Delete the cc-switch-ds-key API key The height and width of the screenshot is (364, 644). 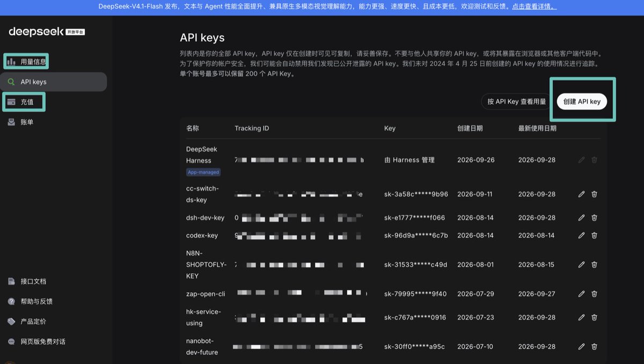pyautogui.click(x=594, y=194)
